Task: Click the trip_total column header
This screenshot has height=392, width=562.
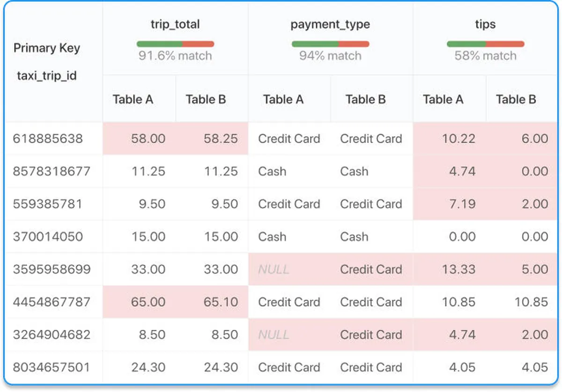Action: coord(175,25)
